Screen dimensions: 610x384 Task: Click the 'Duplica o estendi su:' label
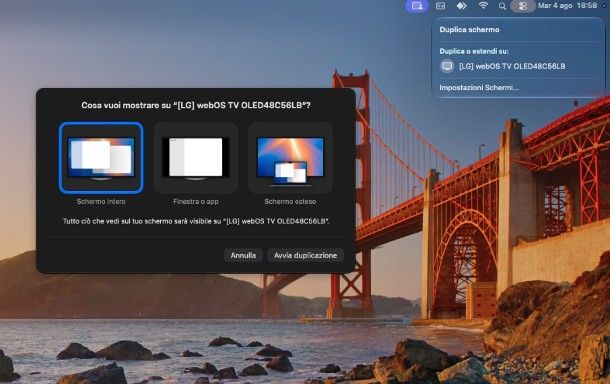pyautogui.click(x=474, y=51)
